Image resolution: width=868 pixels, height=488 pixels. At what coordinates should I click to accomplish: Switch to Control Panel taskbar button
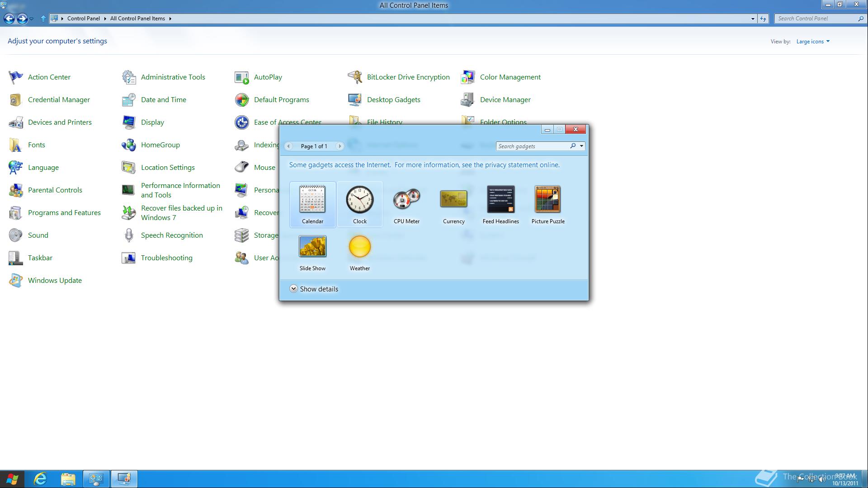[x=96, y=479]
